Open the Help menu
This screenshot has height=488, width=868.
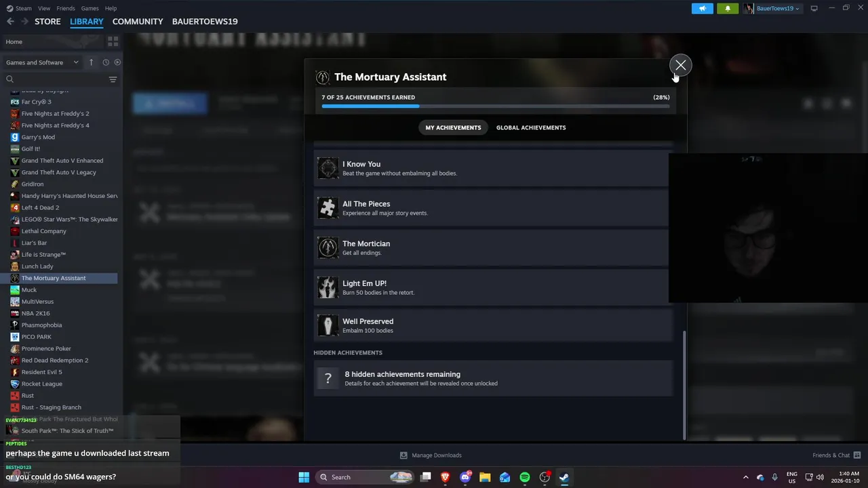(111, 8)
